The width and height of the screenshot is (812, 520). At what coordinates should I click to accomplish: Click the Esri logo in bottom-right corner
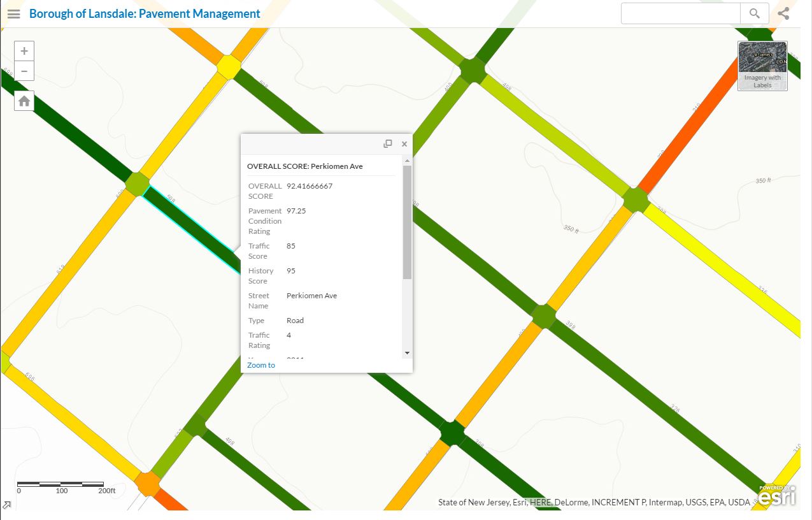click(x=778, y=496)
